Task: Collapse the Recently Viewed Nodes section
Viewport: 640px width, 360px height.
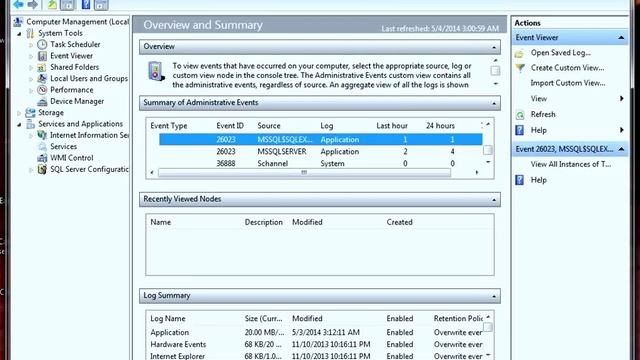Action: pos(494,200)
